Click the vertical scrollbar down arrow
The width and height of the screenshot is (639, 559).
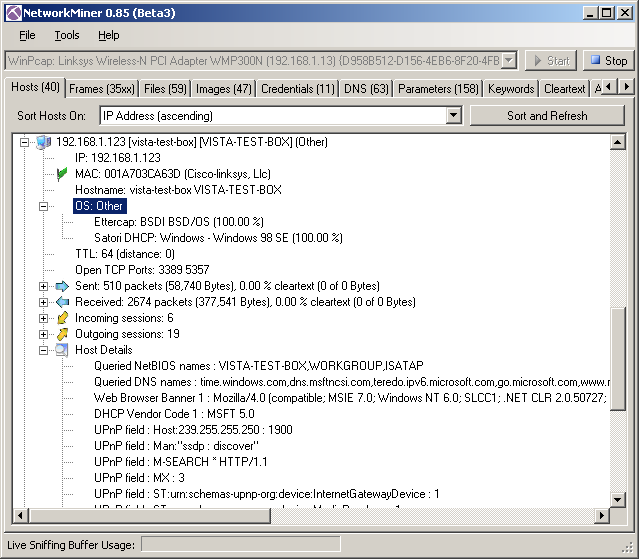(x=618, y=500)
